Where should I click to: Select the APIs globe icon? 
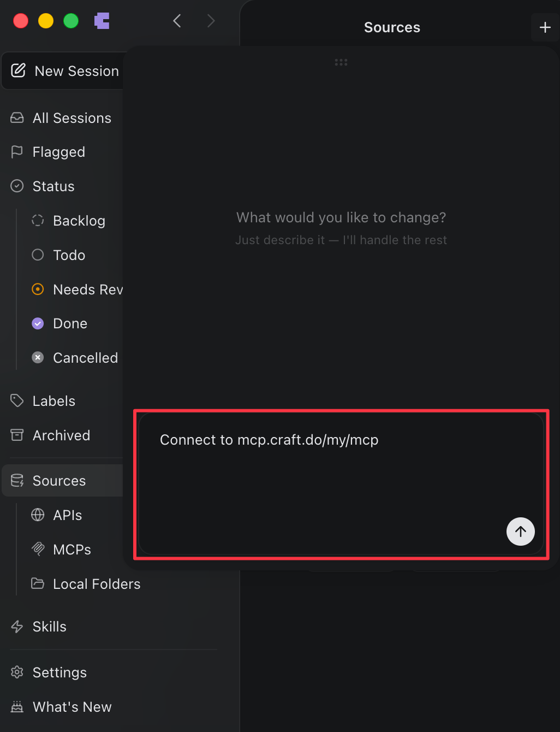[x=37, y=515]
